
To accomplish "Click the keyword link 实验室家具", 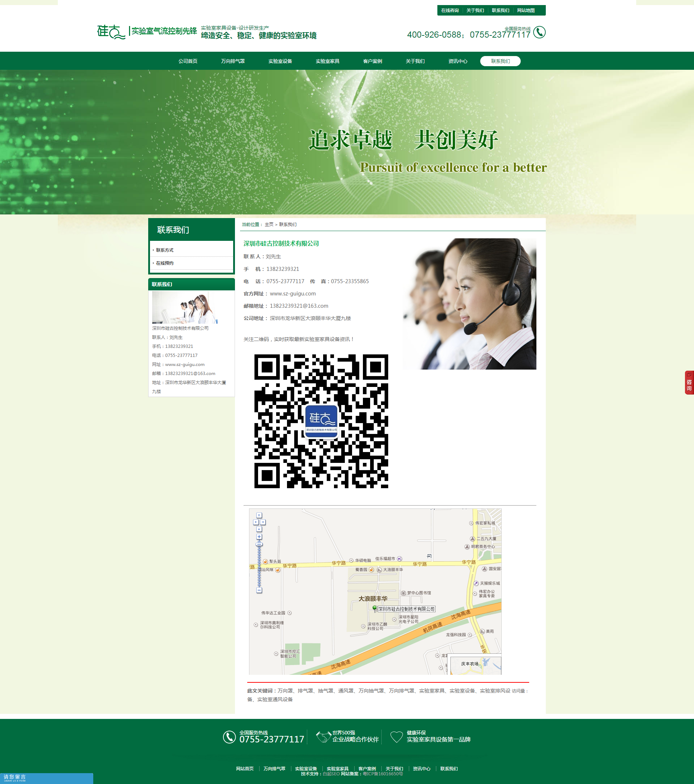I will (x=432, y=691).
